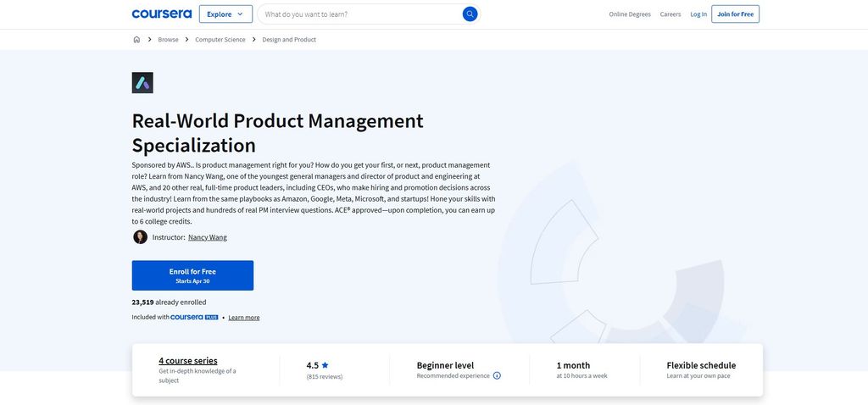Click the Log In link
This screenshot has height=405, width=868.
coord(698,14)
